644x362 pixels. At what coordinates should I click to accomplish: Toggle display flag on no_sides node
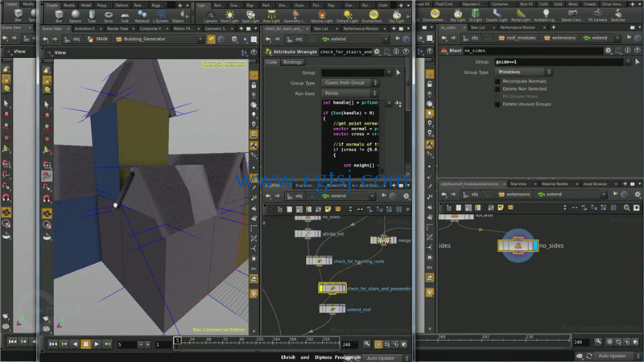535,245
